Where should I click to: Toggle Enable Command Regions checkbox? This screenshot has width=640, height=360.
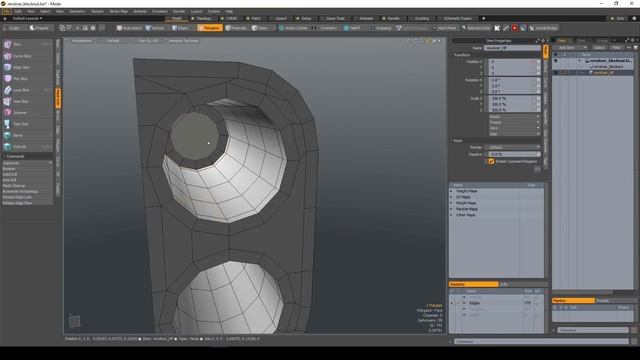click(x=491, y=162)
